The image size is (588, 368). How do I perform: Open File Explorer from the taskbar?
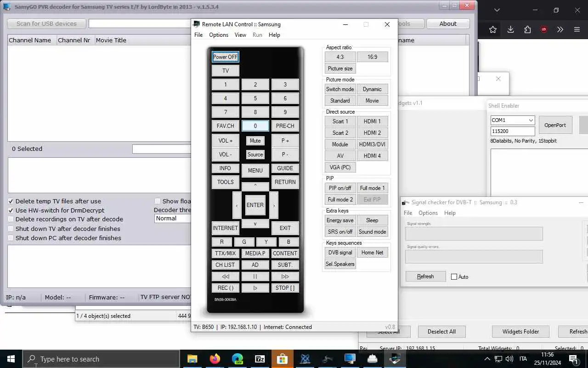[192, 359]
